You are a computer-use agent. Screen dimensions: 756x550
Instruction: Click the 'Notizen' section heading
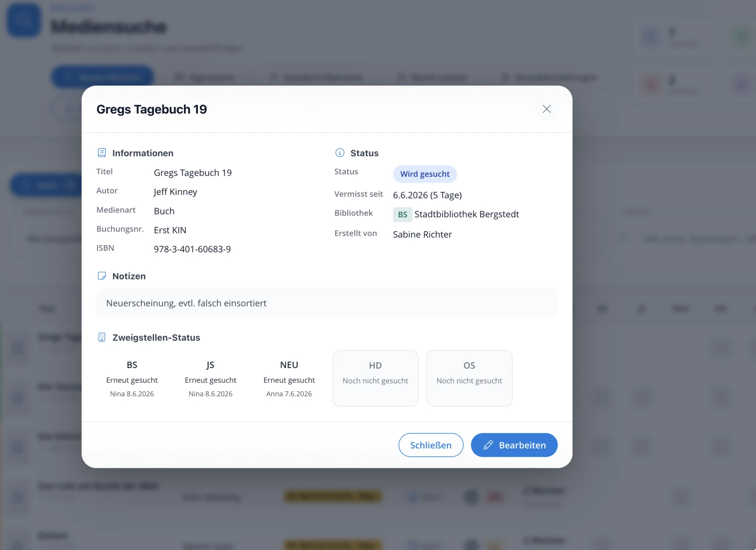pyautogui.click(x=129, y=276)
